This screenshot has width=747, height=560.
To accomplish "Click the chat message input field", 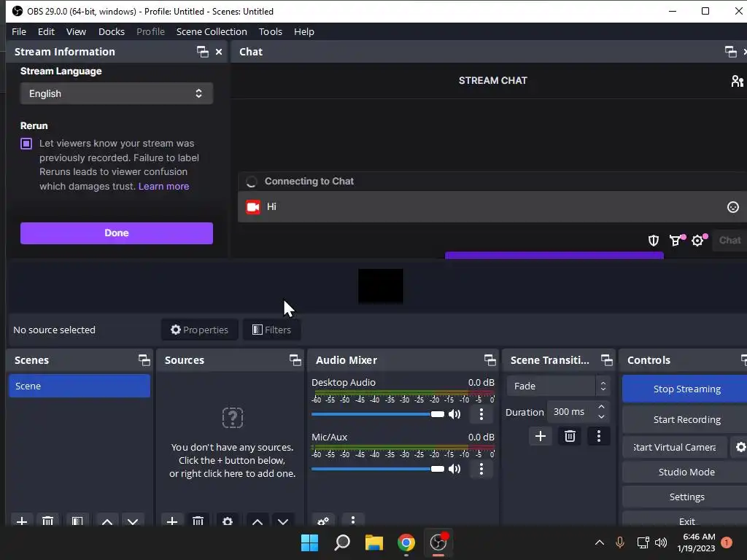I will coord(492,206).
